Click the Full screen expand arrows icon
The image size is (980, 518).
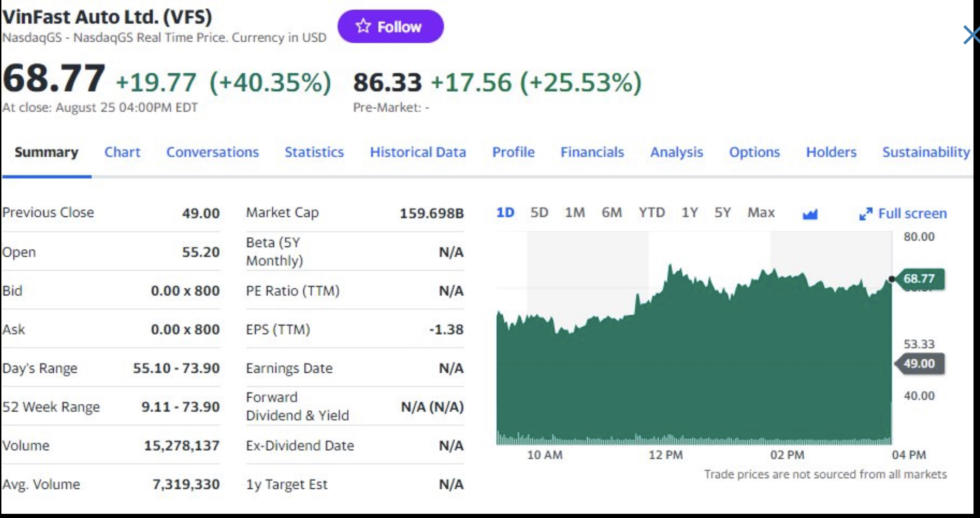click(865, 214)
